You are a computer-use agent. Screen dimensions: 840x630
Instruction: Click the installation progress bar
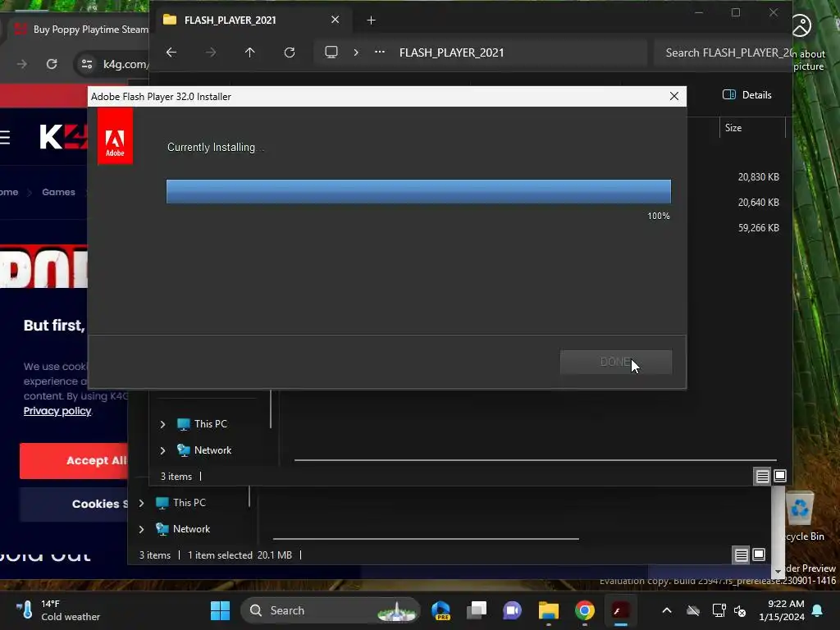[x=418, y=191]
